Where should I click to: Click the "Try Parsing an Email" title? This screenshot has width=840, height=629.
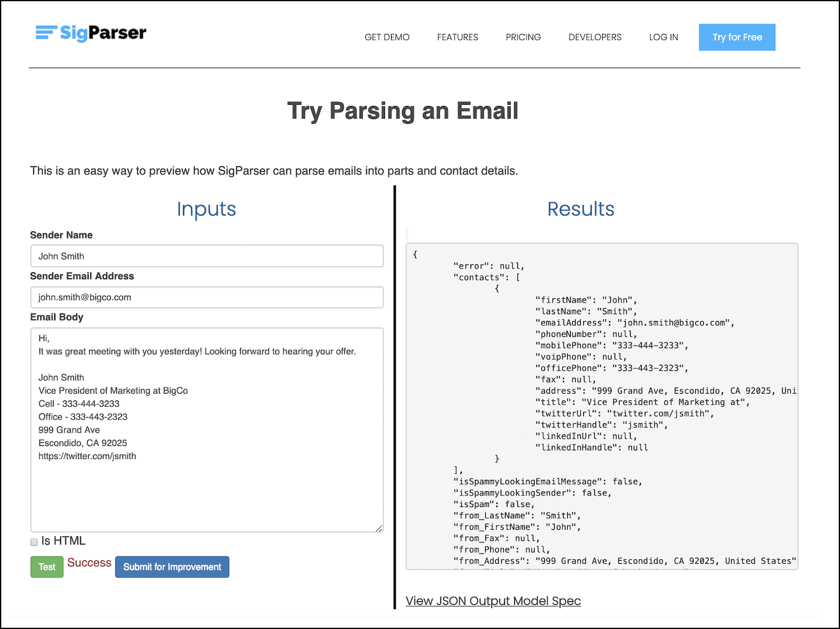tap(403, 111)
